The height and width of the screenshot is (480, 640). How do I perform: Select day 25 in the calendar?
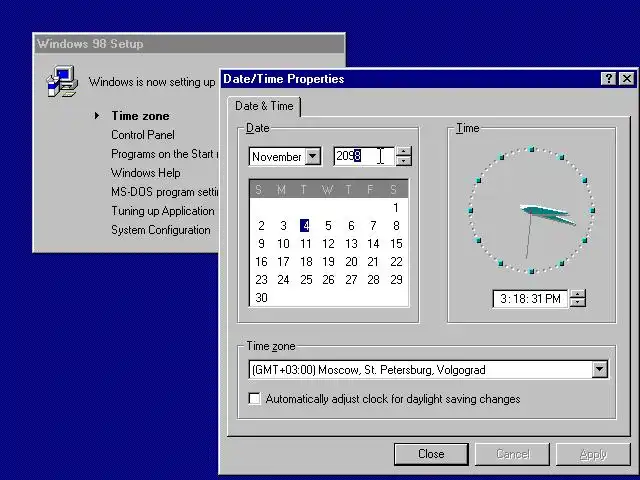click(x=306, y=280)
